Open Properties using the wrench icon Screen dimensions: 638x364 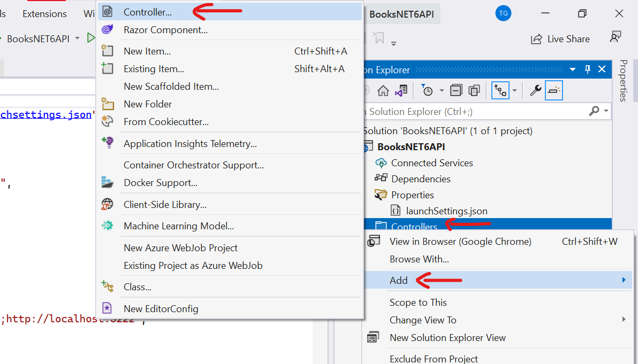click(x=536, y=90)
